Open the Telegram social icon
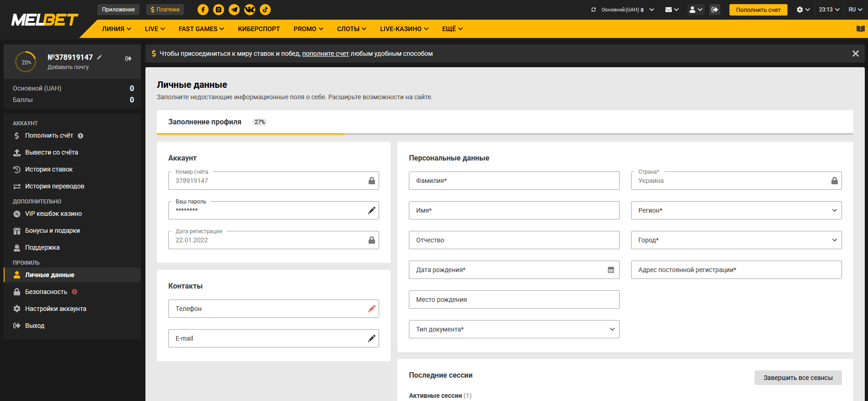 click(x=234, y=10)
